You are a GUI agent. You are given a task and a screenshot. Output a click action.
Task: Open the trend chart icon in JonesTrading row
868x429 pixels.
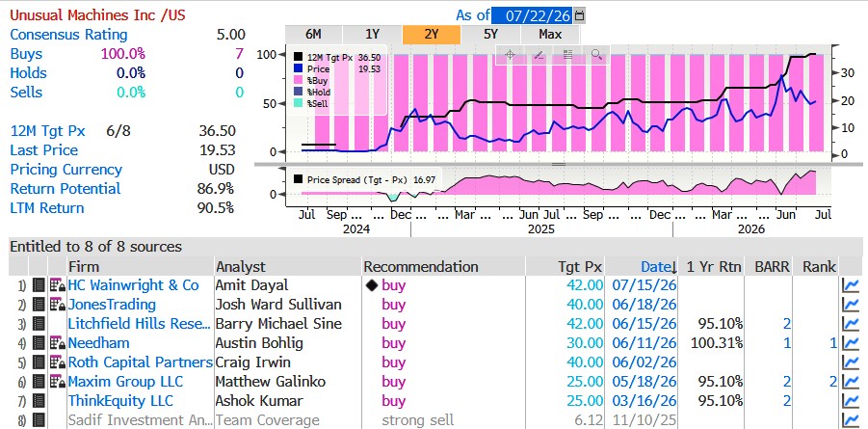[851, 305]
